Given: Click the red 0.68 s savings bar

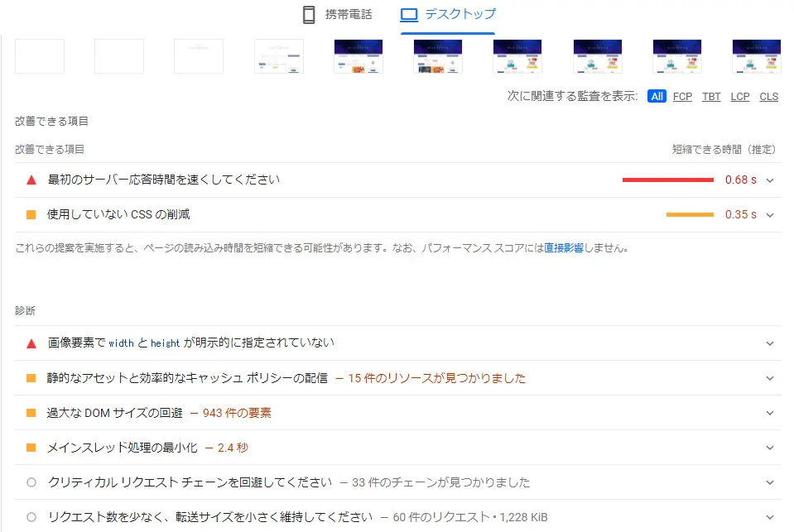Looking at the screenshot, I should [666, 179].
